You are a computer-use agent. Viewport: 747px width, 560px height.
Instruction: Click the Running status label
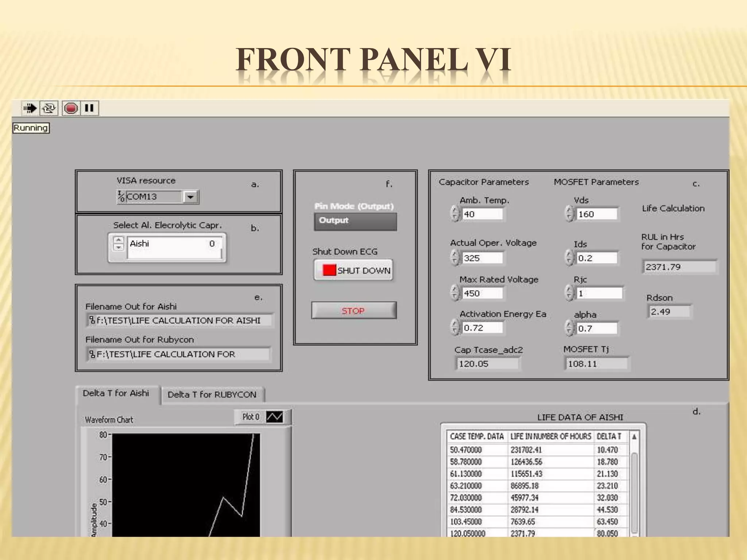(31, 128)
